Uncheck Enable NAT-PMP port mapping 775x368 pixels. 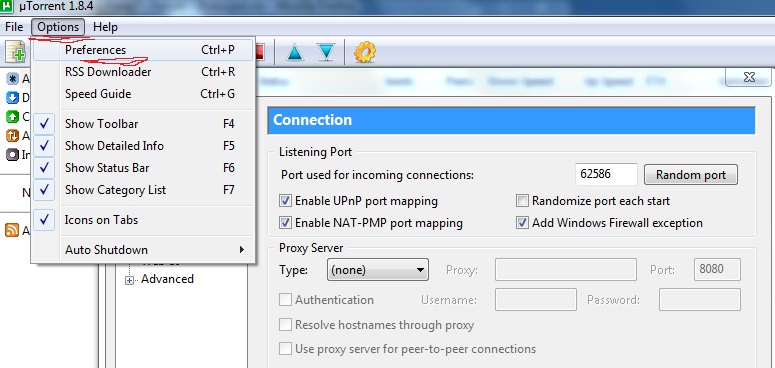click(285, 223)
